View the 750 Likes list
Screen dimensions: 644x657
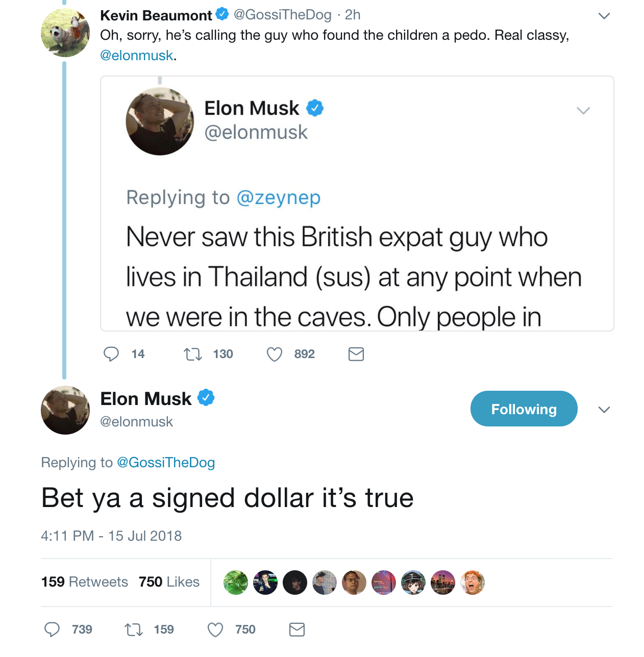(169, 582)
